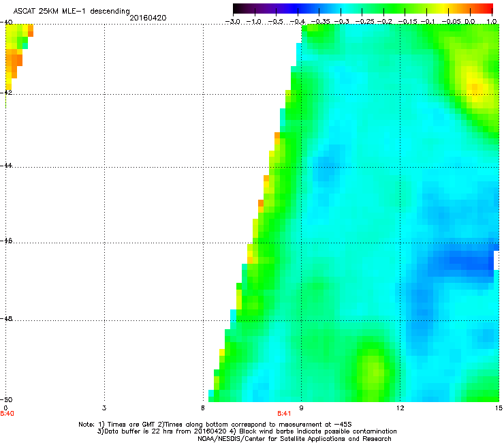The width and height of the screenshot is (504, 443).
Task: Select the latitude label "-48"
Action: coord(6,319)
